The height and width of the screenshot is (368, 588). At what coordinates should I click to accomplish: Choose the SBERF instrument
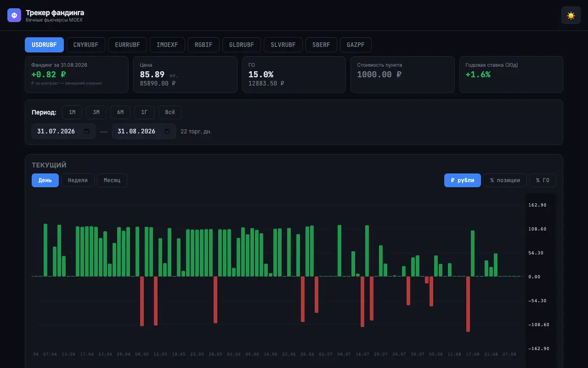click(321, 45)
